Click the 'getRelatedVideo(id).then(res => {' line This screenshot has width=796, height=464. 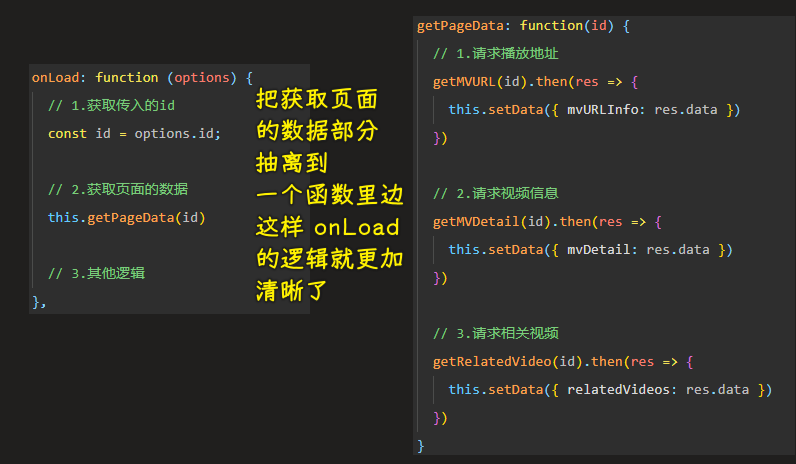(563, 362)
